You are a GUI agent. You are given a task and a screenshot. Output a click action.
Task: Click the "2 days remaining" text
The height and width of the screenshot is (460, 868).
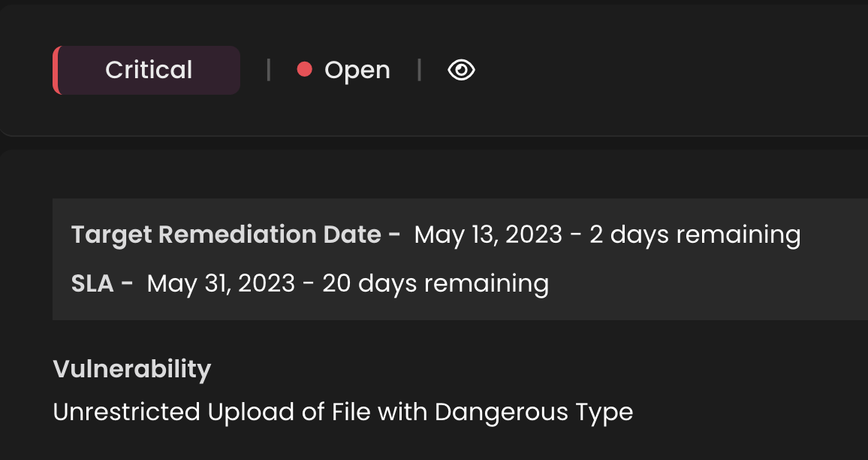click(695, 235)
